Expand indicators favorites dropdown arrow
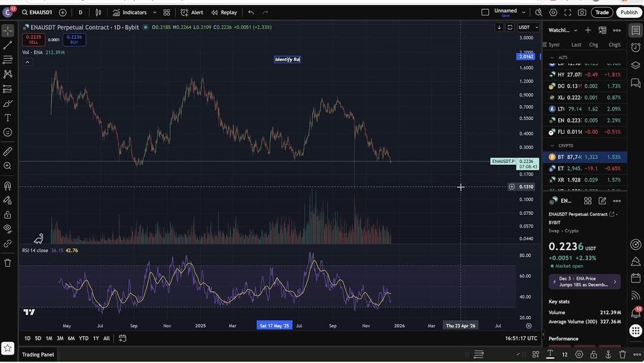This screenshot has height=363, width=644. [155, 13]
